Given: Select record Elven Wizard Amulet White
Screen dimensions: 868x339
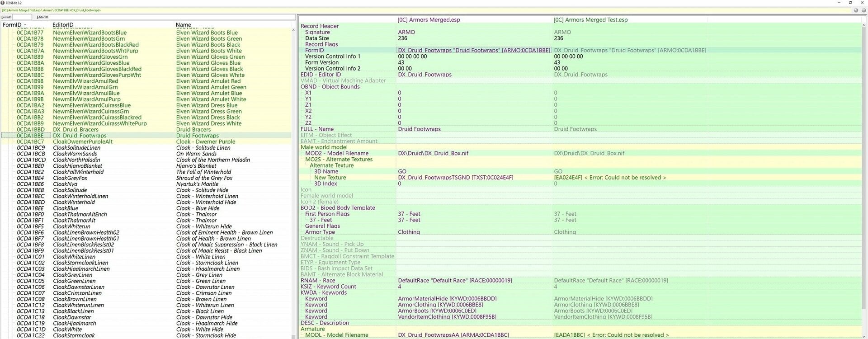Looking at the screenshot, I should pyautogui.click(x=211, y=99).
